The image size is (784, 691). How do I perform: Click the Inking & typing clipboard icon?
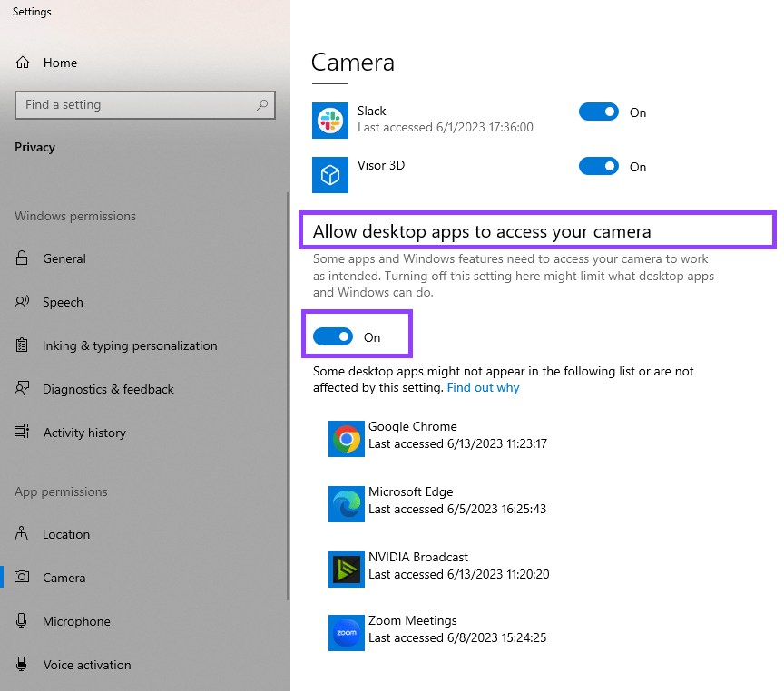point(22,345)
